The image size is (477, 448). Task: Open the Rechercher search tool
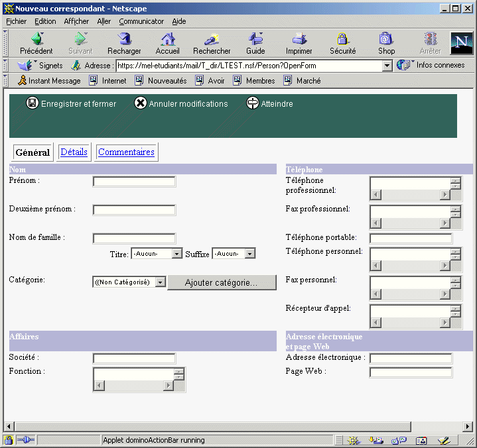tap(212, 39)
